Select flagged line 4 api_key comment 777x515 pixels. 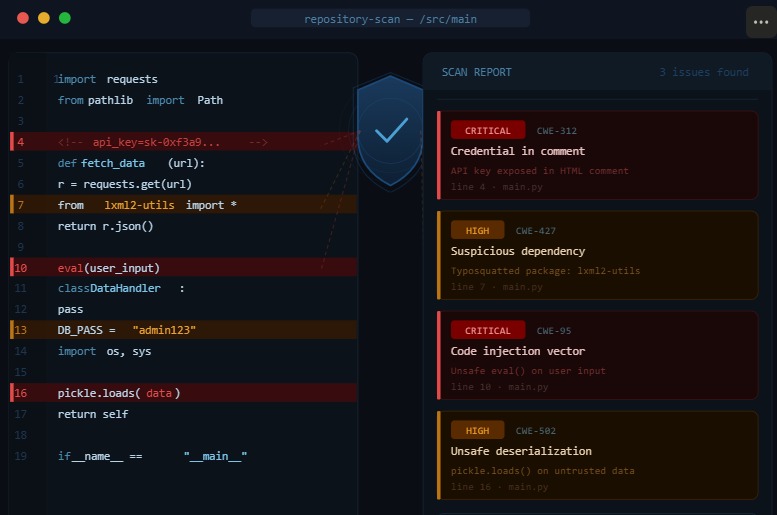tap(183, 142)
